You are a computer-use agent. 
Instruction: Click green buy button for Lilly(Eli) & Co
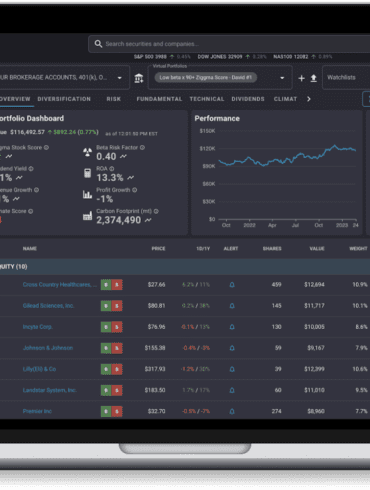click(x=106, y=369)
